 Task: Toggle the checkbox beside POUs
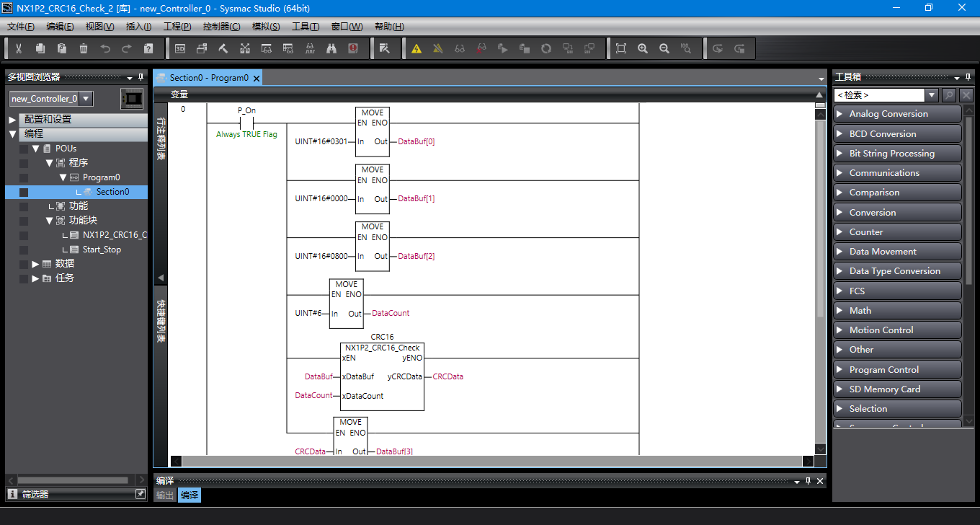tap(24, 149)
